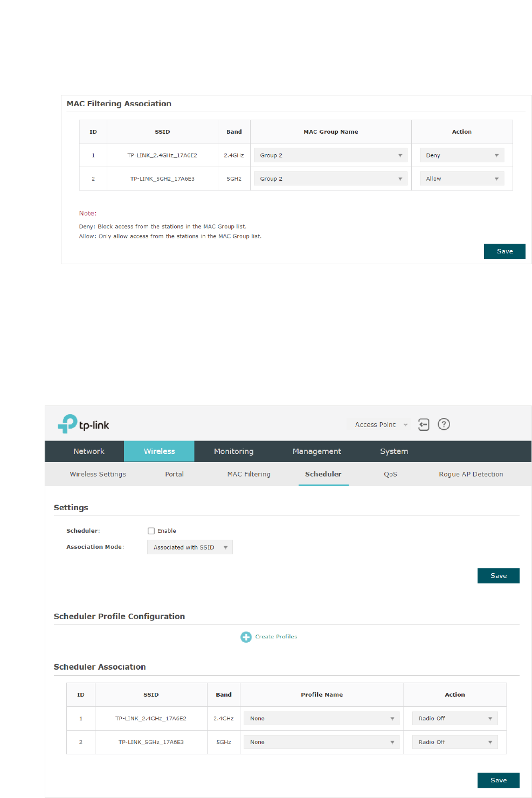Click TP-LINK_5GHz_17A6E3 in MAC Filtering table
532x798 pixels.
162,178
